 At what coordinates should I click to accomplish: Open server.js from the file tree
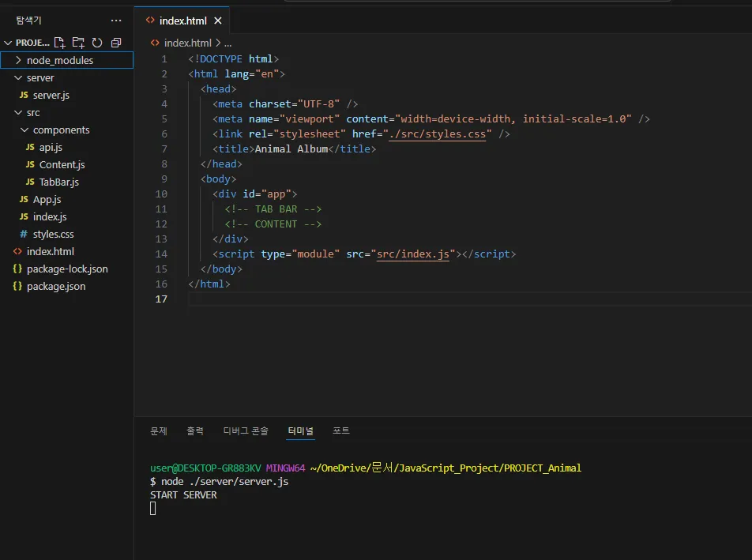click(51, 95)
